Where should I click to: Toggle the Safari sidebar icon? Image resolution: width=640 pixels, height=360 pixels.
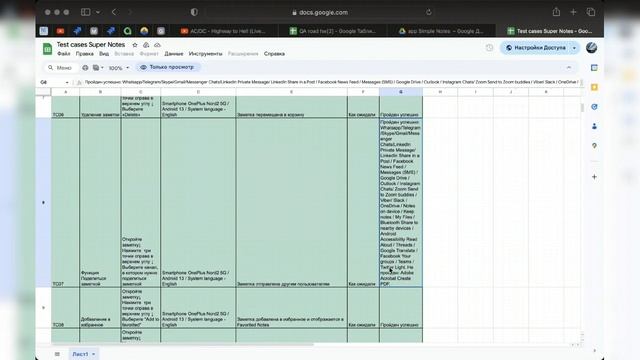tap(85, 12)
